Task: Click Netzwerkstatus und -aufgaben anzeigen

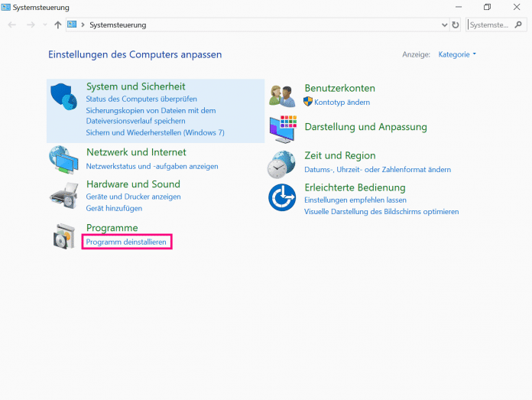Action: point(152,167)
